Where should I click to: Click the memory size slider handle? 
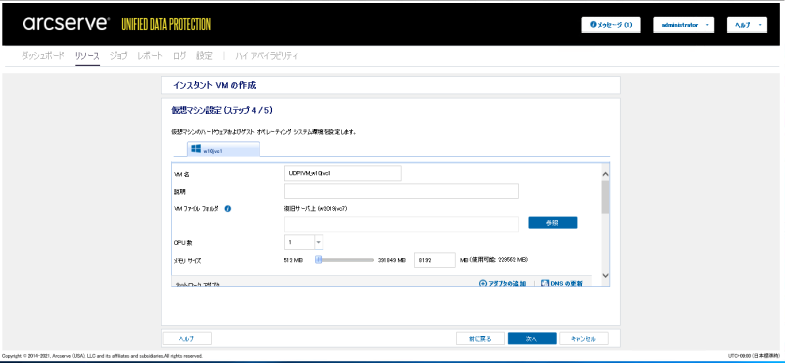pos(318,259)
